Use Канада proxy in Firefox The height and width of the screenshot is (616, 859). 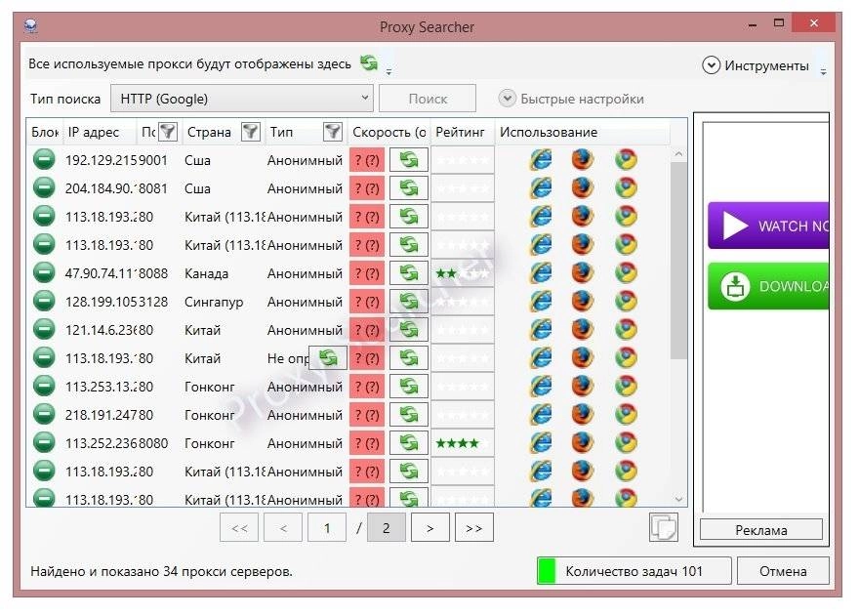(583, 273)
